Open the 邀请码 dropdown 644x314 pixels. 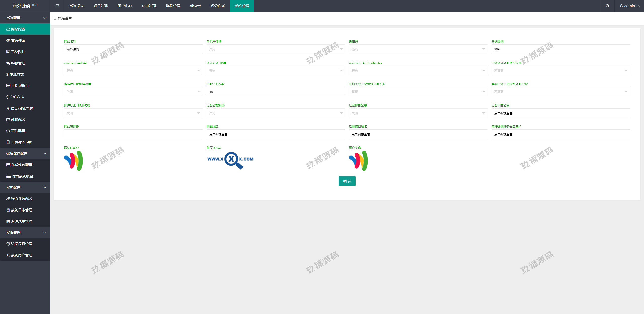point(418,49)
